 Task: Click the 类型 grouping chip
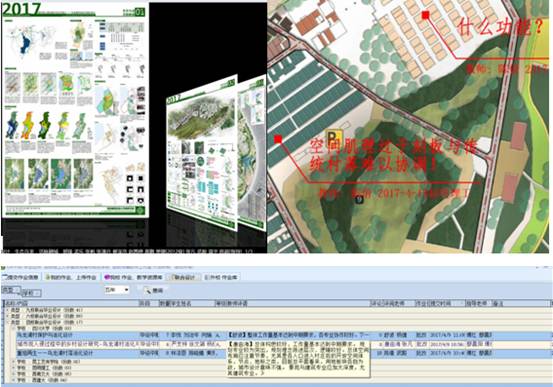pos(10,290)
